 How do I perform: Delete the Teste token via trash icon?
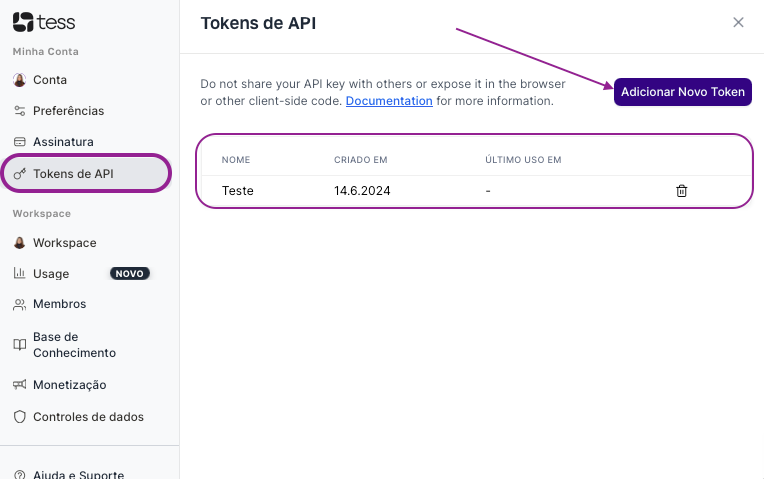pyautogui.click(x=682, y=190)
